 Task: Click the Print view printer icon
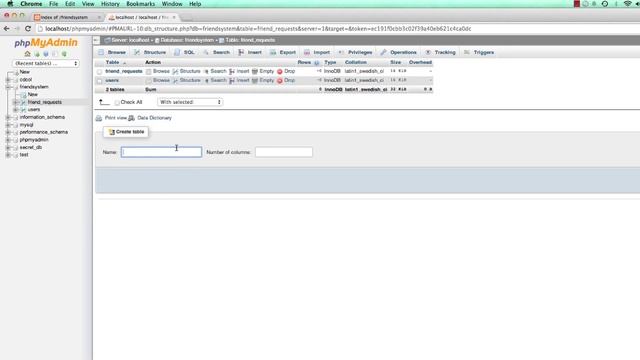[99, 118]
